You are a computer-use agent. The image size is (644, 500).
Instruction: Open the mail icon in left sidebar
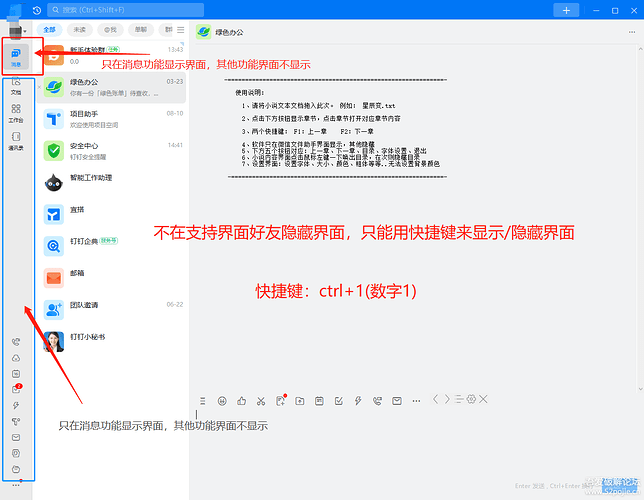tap(16, 437)
